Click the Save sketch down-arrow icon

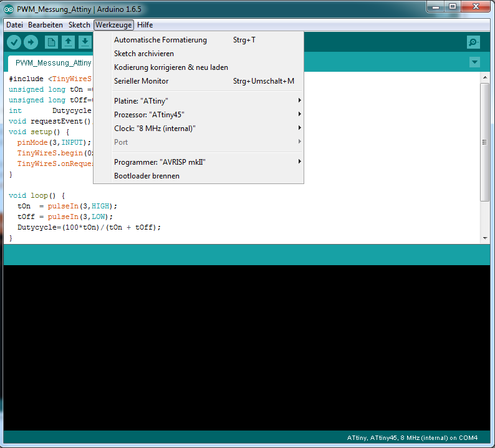click(x=85, y=42)
